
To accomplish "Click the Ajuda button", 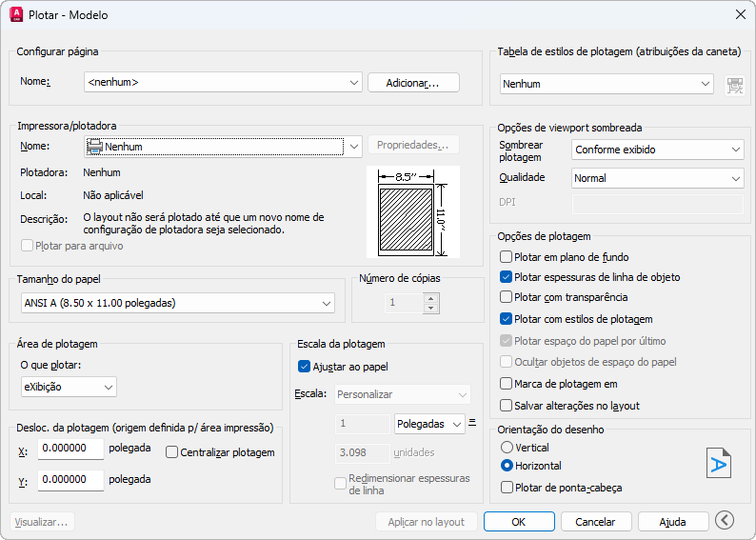I will tap(673, 522).
